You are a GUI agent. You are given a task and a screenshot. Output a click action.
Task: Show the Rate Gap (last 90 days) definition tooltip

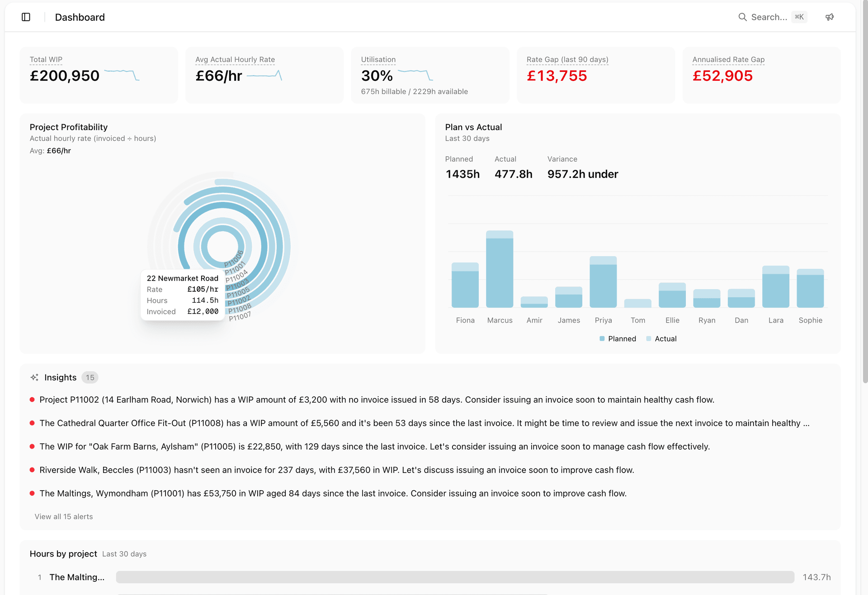click(x=567, y=59)
